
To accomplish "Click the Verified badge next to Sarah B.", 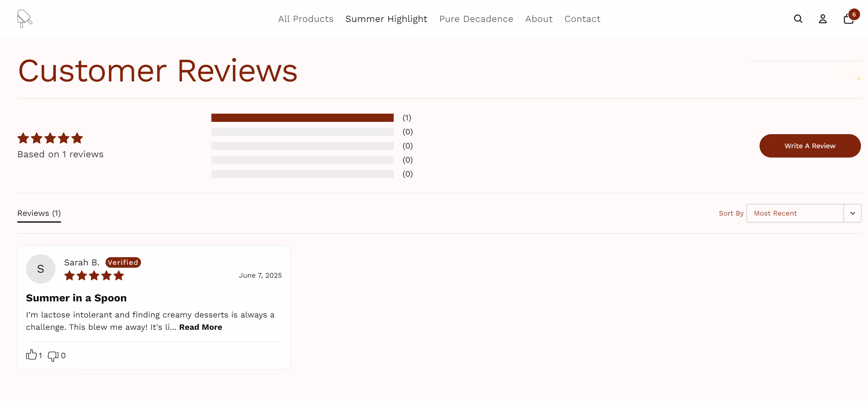I will click(x=123, y=262).
